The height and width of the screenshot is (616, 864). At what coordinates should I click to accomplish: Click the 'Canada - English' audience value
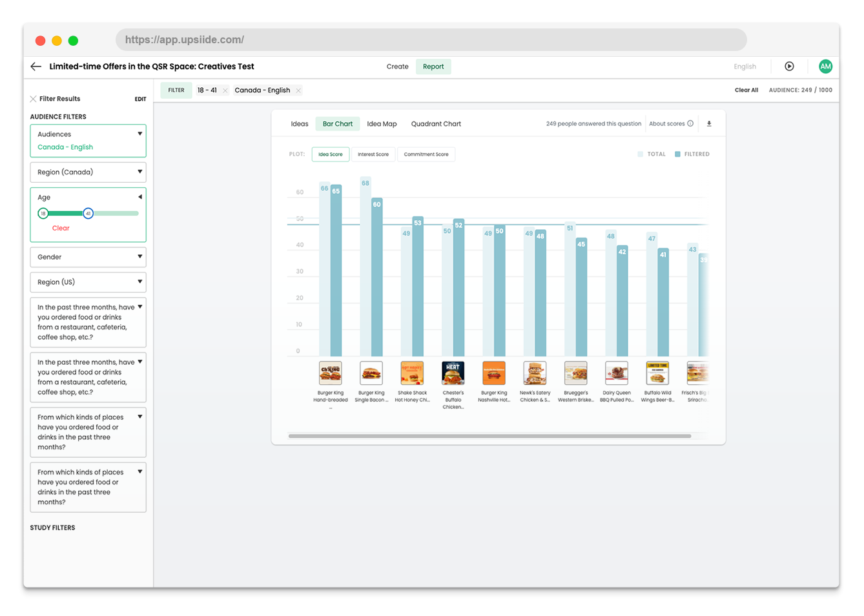point(65,147)
